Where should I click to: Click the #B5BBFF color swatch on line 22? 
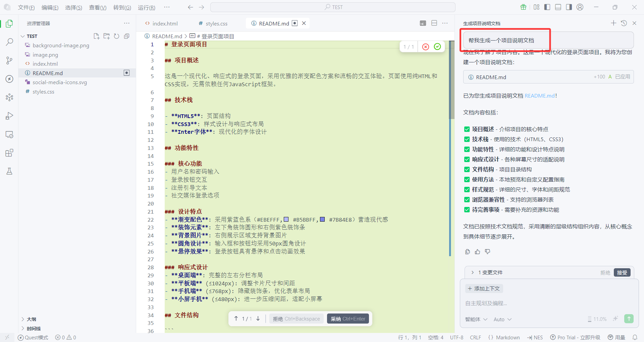tap(286, 219)
